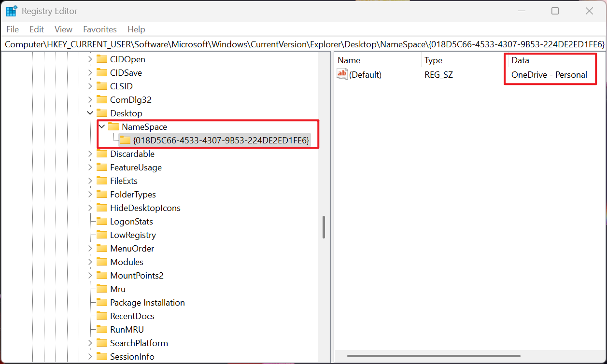Image resolution: width=607 pixels, height=364 pixels.
Task: Maximize the Registry Editor window
Action: [555, 11]
